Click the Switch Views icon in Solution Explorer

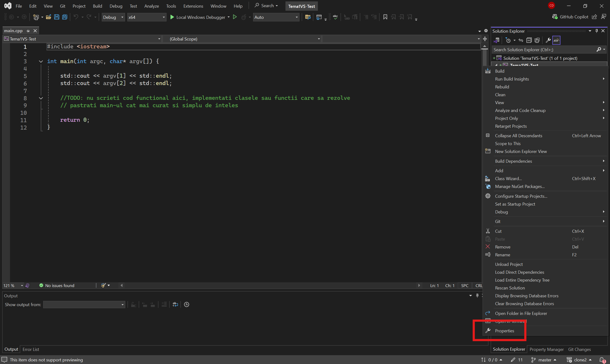(x=497, y=40)
